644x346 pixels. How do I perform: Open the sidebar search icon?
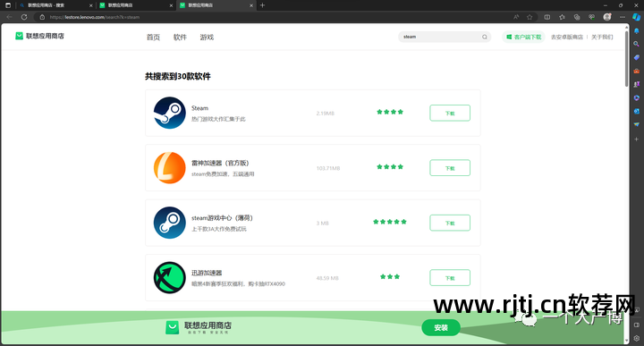coord(636,44)
